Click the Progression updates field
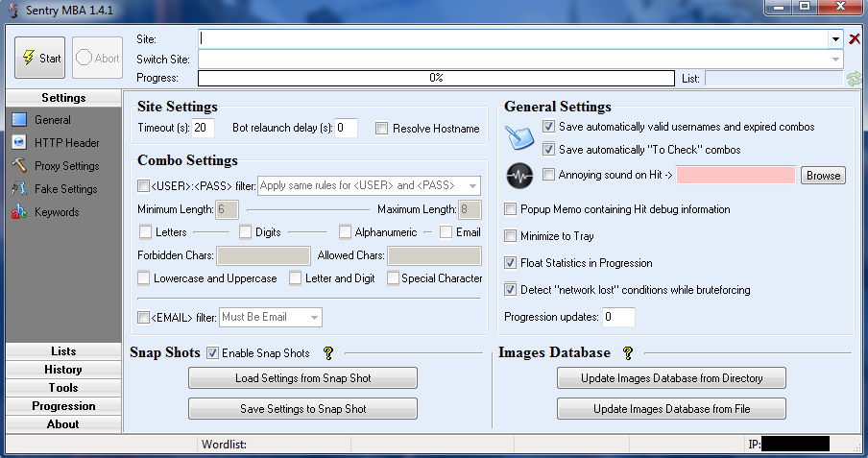This screenshot has width=868, height=458. pos(618,317)
